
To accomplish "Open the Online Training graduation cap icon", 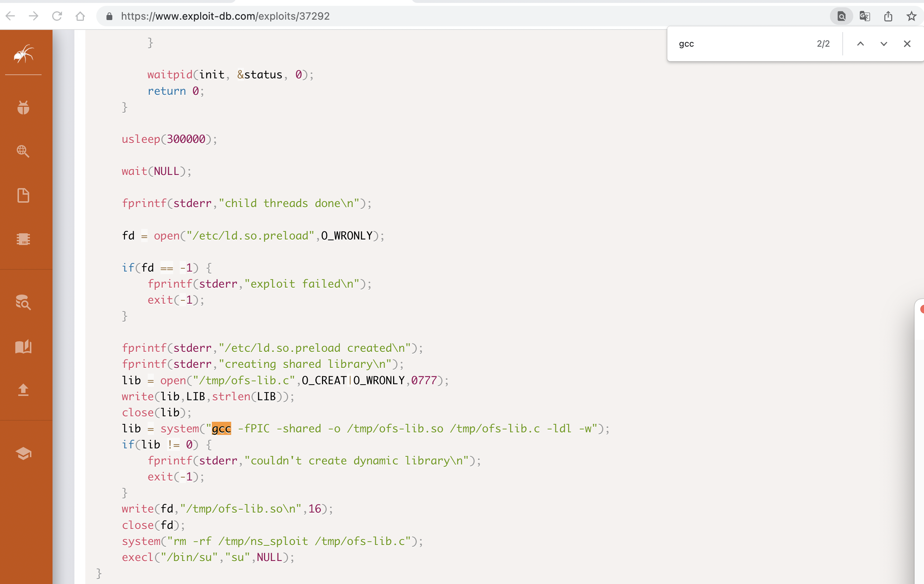I will pyautogui.click(x=23, y=453).
